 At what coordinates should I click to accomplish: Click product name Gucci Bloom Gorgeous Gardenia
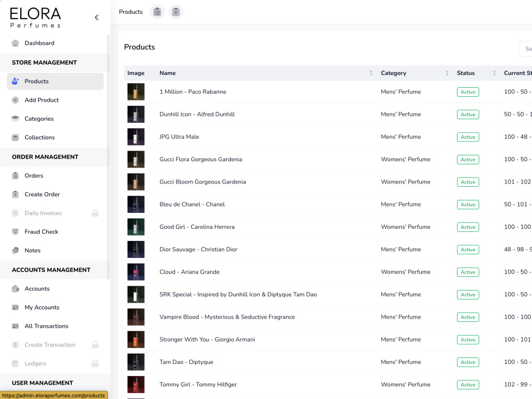click(203, 182)
